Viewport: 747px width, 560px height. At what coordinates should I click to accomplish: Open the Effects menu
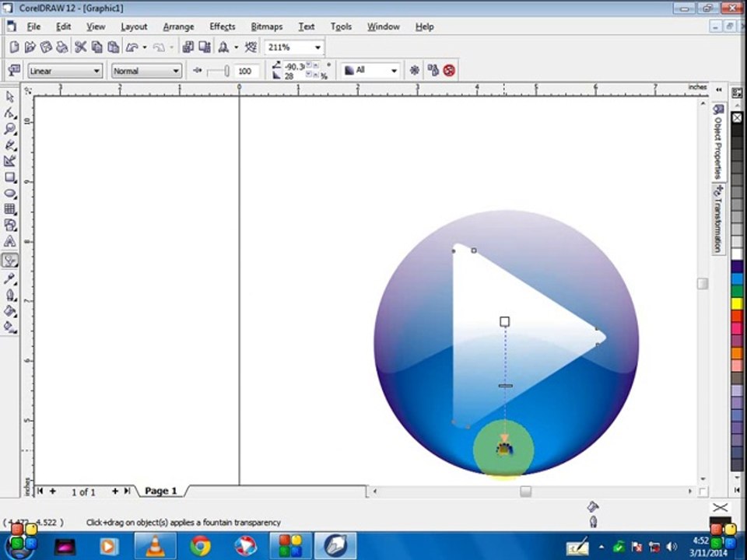click(x=223, y=26)
